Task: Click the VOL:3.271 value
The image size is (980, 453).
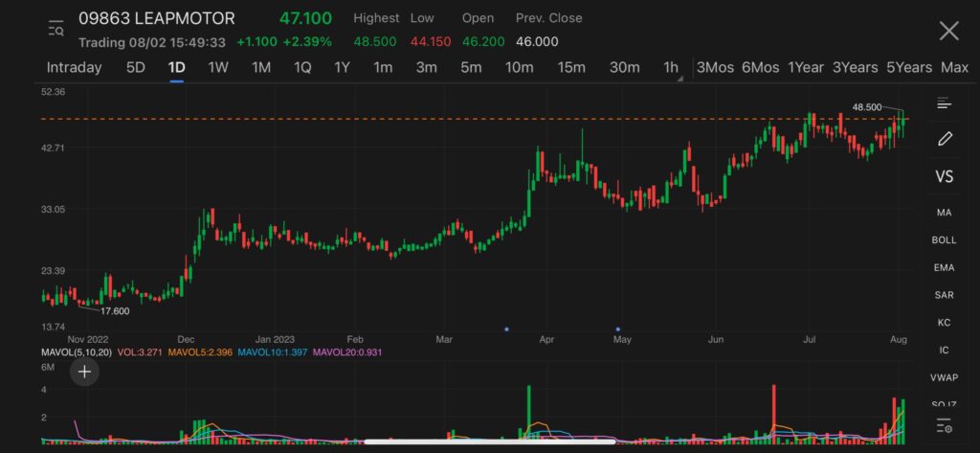Action: tap(140, 352)
